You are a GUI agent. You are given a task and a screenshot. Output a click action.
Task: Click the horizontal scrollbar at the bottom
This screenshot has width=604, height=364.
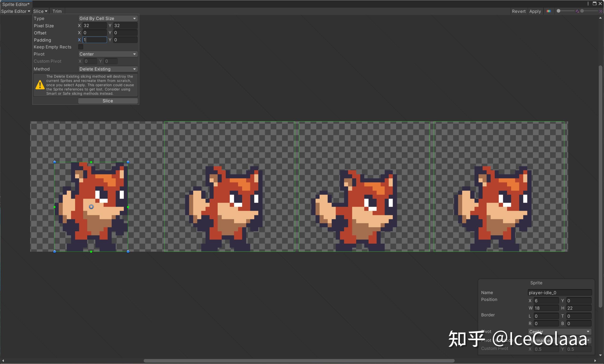pyautogui.click(x=299, y=361)
